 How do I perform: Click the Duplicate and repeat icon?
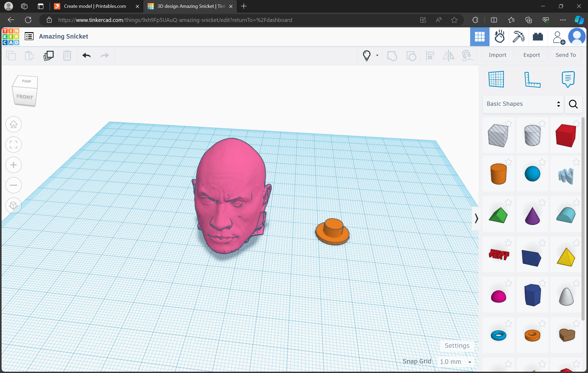tap(48, 55)
